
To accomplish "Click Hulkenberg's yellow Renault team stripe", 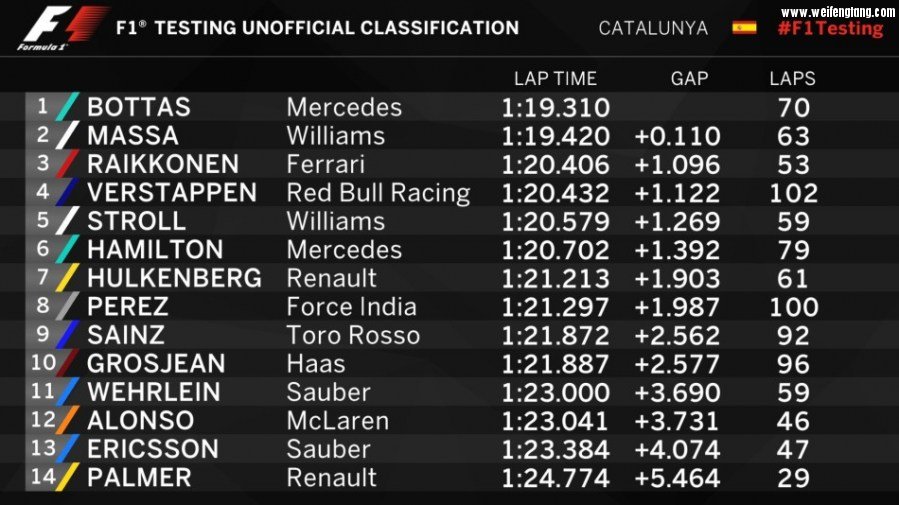I will pos(69,278).
